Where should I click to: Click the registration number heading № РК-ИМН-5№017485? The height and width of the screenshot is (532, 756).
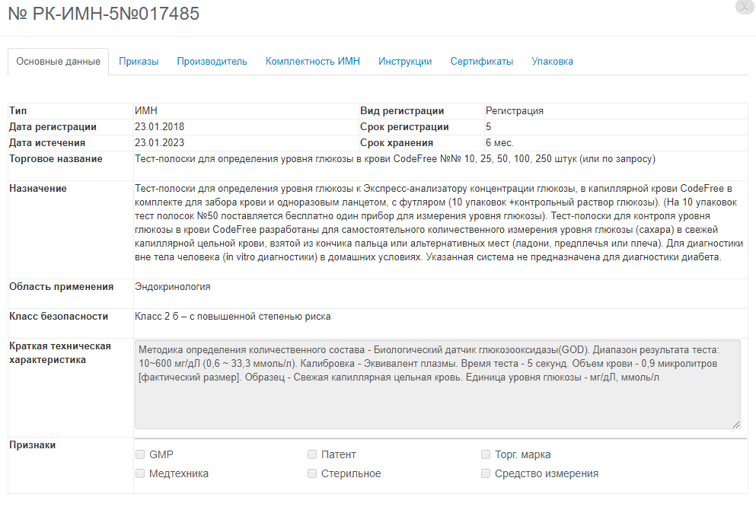pos(104,14)
